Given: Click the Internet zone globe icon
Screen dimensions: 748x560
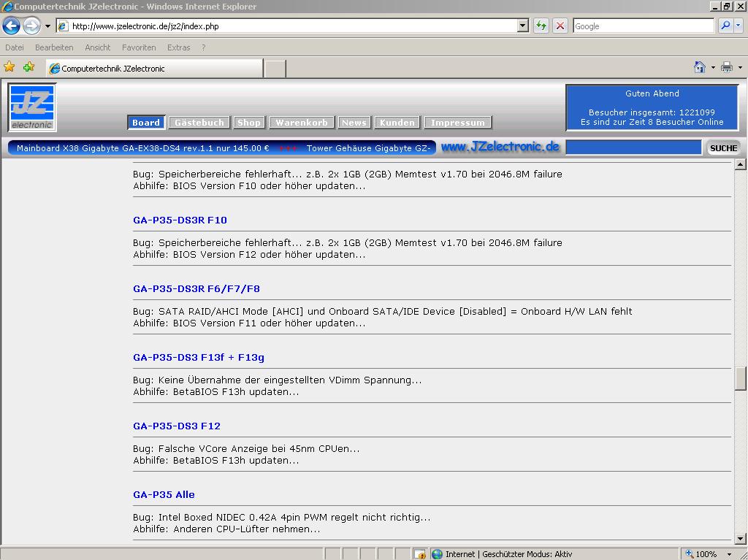Looking at the screenshot, I should point(437,554).
